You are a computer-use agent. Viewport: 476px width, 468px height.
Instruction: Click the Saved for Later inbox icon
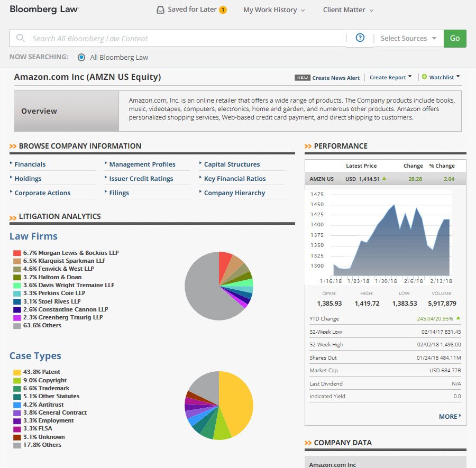160,10
